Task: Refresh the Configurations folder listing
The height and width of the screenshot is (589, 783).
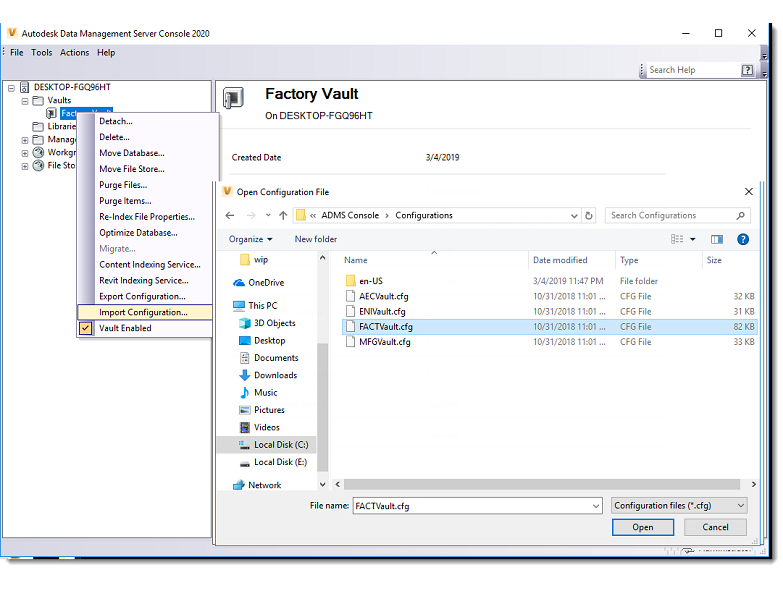Action: [589, 216]
